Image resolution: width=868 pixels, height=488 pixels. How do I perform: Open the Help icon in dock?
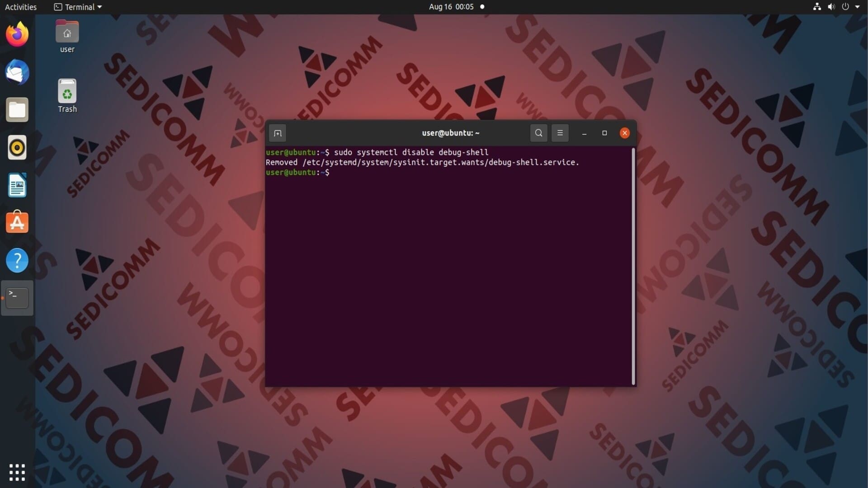[17, 261]
